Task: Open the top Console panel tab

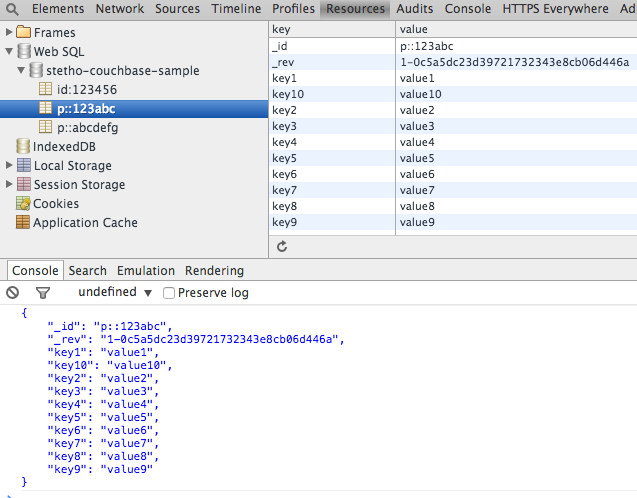Action: click(468, 9)
